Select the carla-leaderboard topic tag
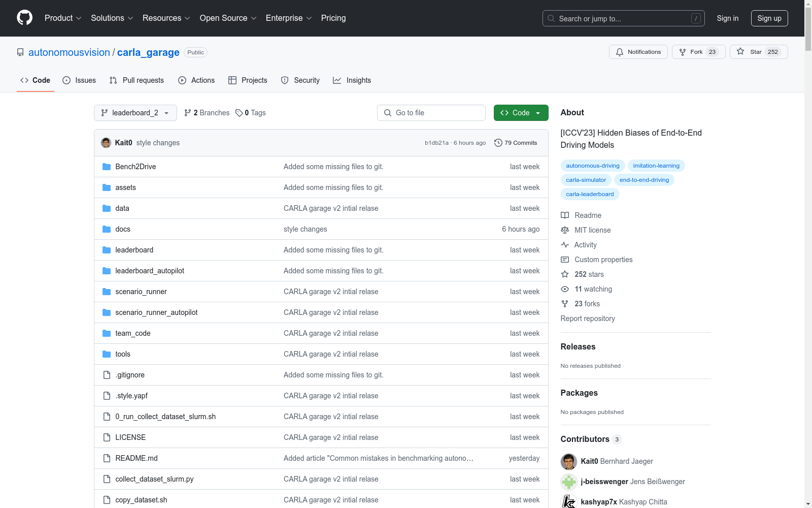This screenshot has height=508, width=812. point(590,194)
